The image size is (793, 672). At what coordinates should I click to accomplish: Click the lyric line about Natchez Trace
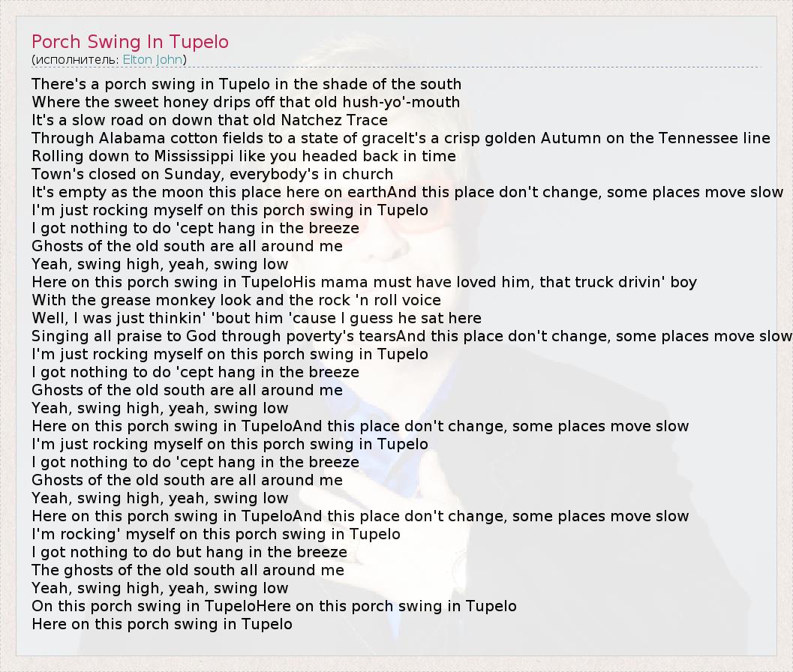click(209, 120)
